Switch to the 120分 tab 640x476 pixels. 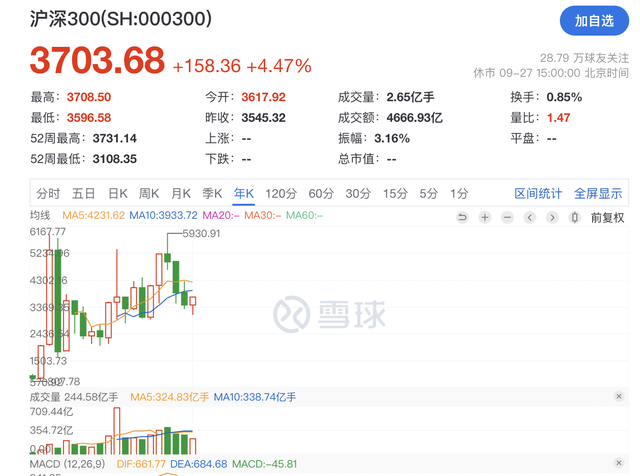(281, 194)
